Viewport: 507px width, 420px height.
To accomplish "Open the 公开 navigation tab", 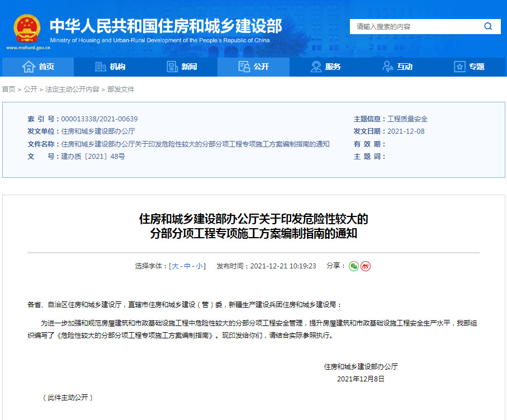I will pos(254,67).
